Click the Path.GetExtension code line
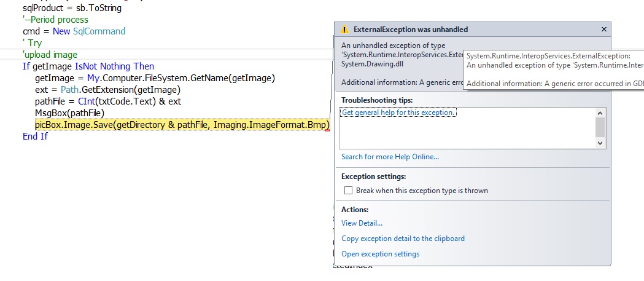 107,90
